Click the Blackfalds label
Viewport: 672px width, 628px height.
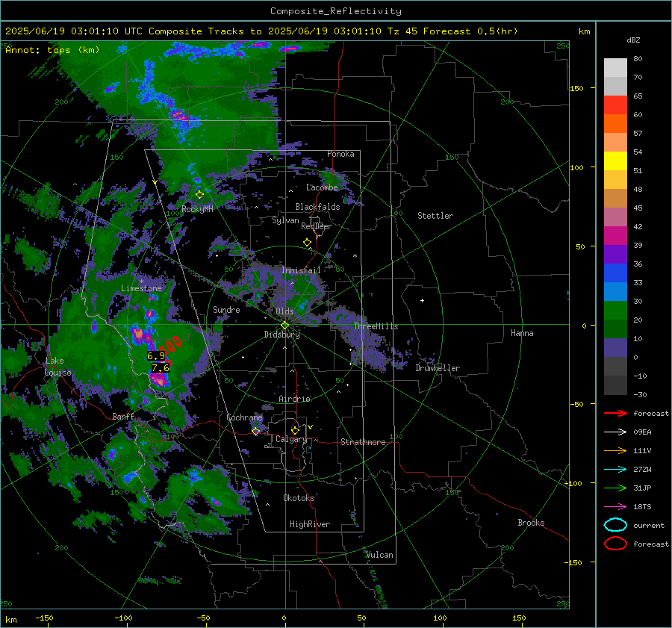[x=317, y=207]
